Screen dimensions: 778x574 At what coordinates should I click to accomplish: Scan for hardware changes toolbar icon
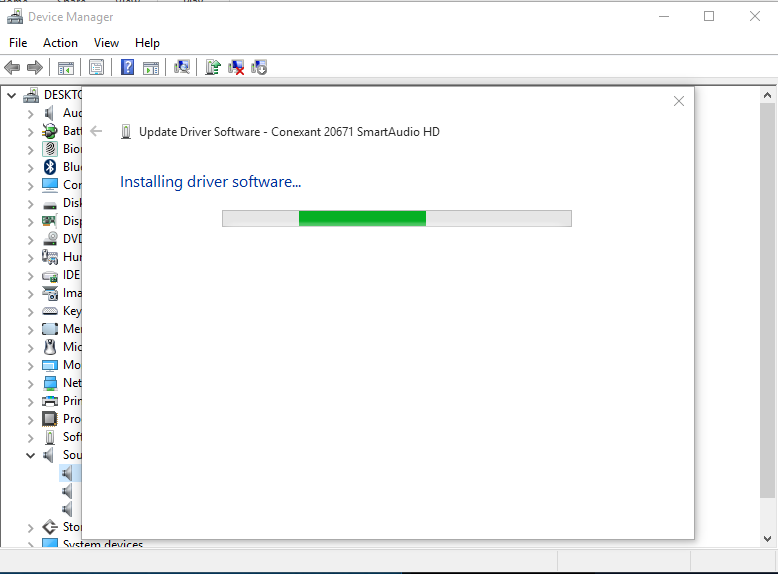coord(182,67)
